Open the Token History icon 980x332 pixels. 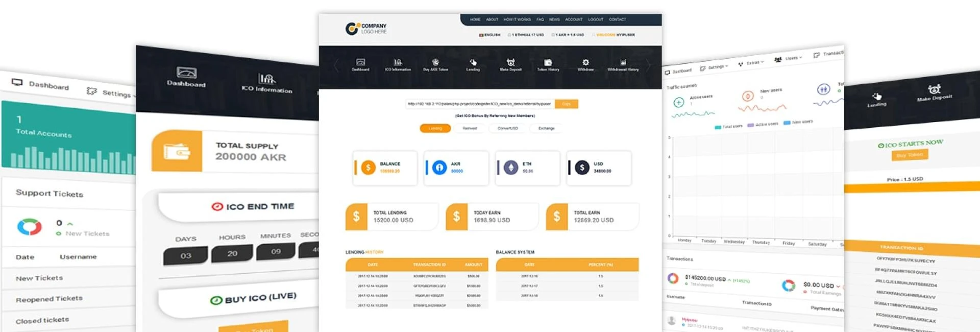tap(548, 62)
